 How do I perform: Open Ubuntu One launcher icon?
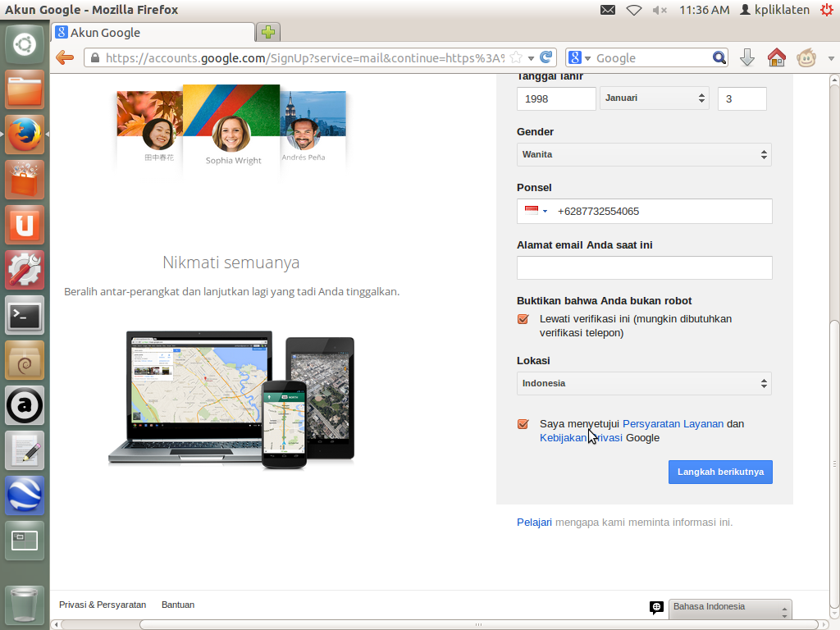[25, 225]
